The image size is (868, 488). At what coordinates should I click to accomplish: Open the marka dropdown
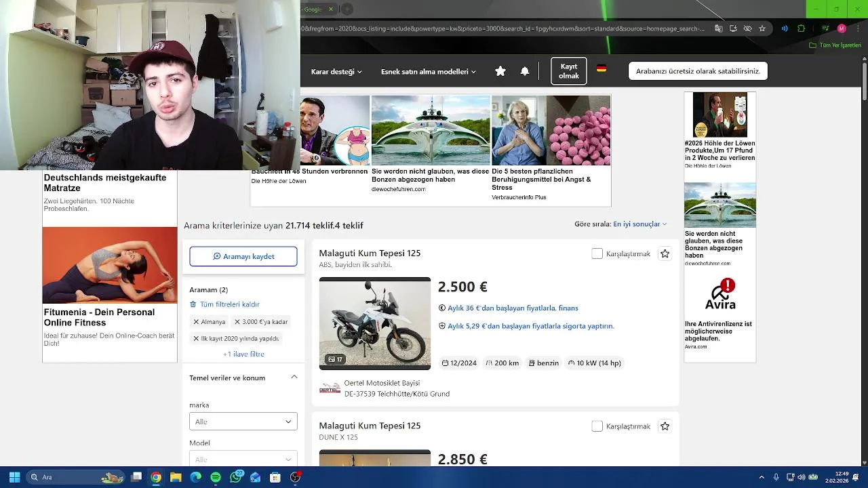243,422
